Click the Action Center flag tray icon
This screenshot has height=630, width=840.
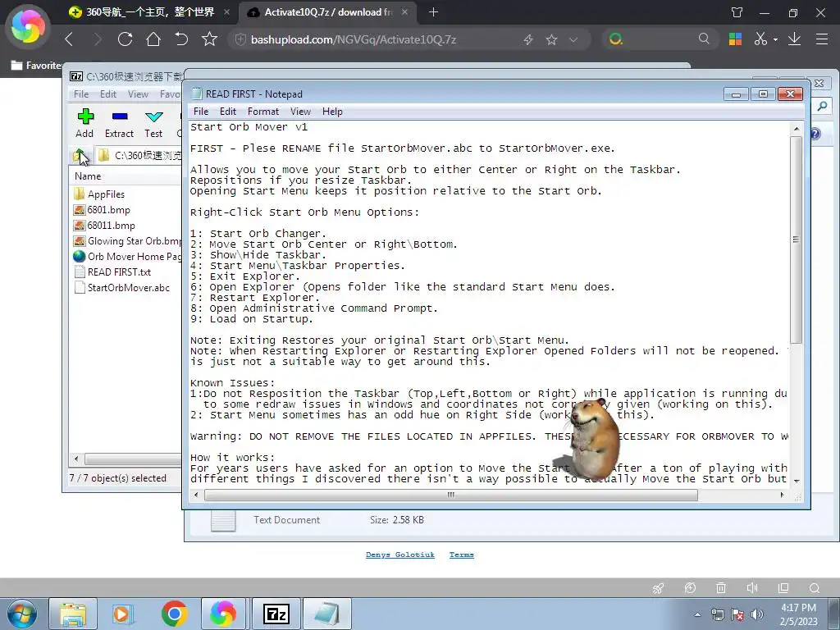(737, 614)
